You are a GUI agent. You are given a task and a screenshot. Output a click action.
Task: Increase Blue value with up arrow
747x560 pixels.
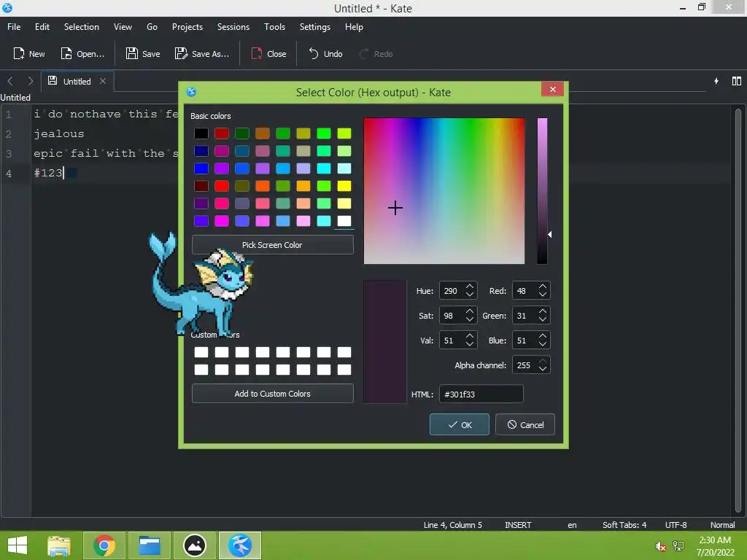(543, 336)
